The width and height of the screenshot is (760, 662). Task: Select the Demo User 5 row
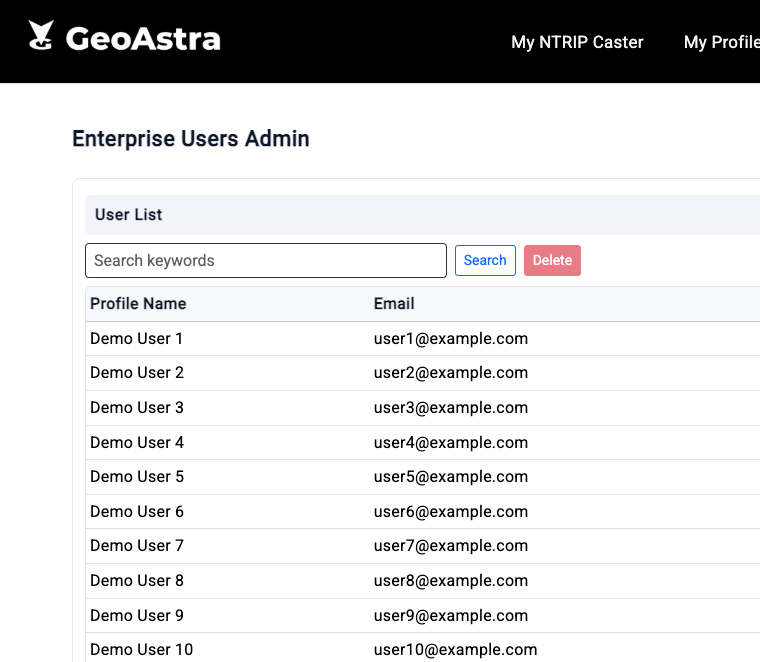tap(423, 477)
